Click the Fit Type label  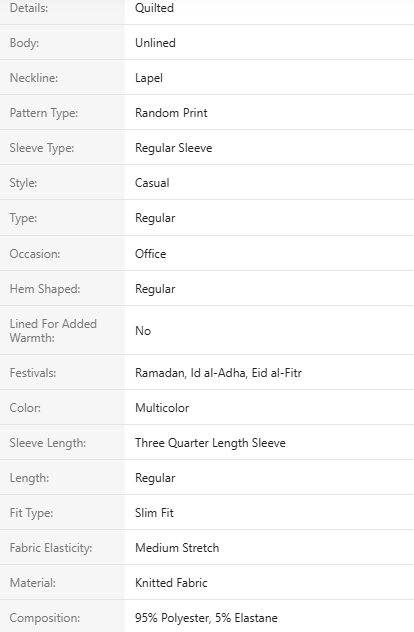[x=31, y=513]
